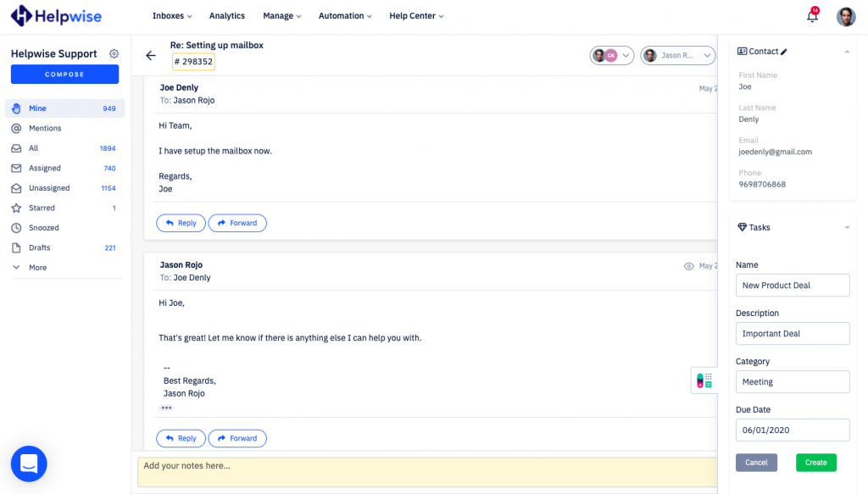Image resolution: width=868 pixels, height=494 pixels.
Task: Click the notification bell icon
Action: [811, 16]
